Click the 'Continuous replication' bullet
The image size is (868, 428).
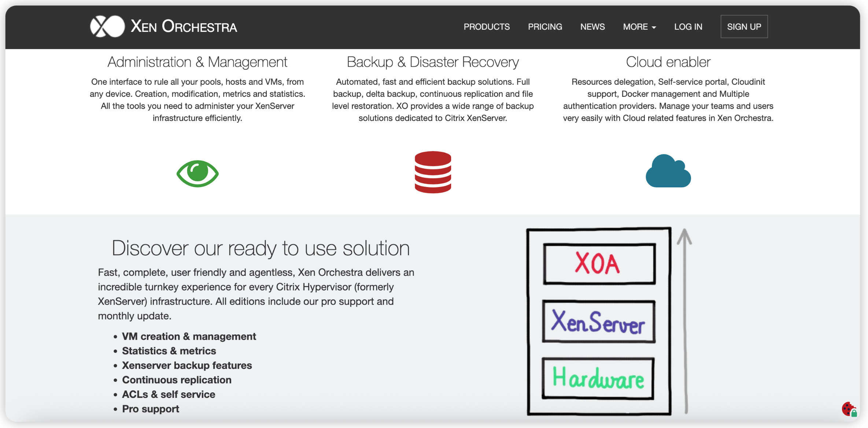(177, 380)
